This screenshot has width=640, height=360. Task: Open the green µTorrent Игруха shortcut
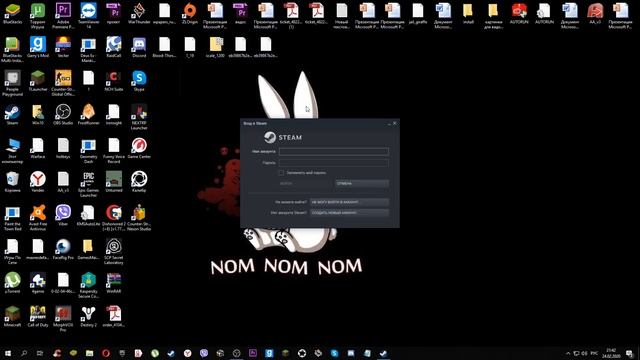tap(38, 16)
